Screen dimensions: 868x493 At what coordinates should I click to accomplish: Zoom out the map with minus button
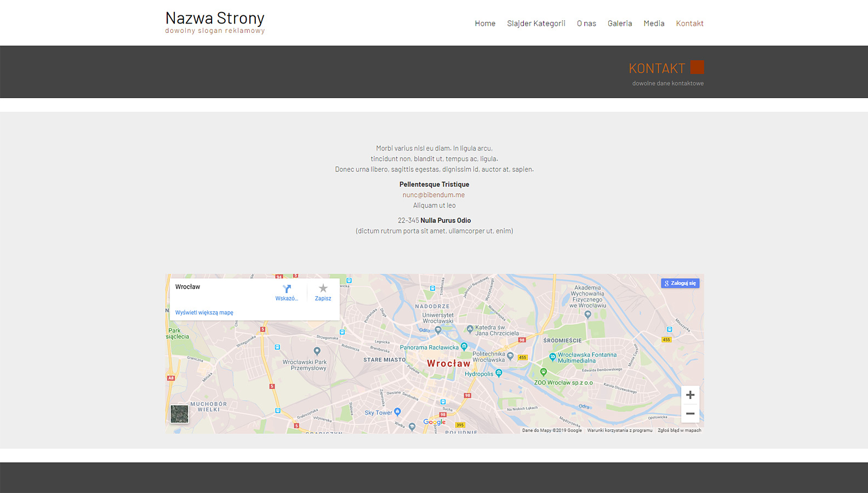click(x=690, y=414)
